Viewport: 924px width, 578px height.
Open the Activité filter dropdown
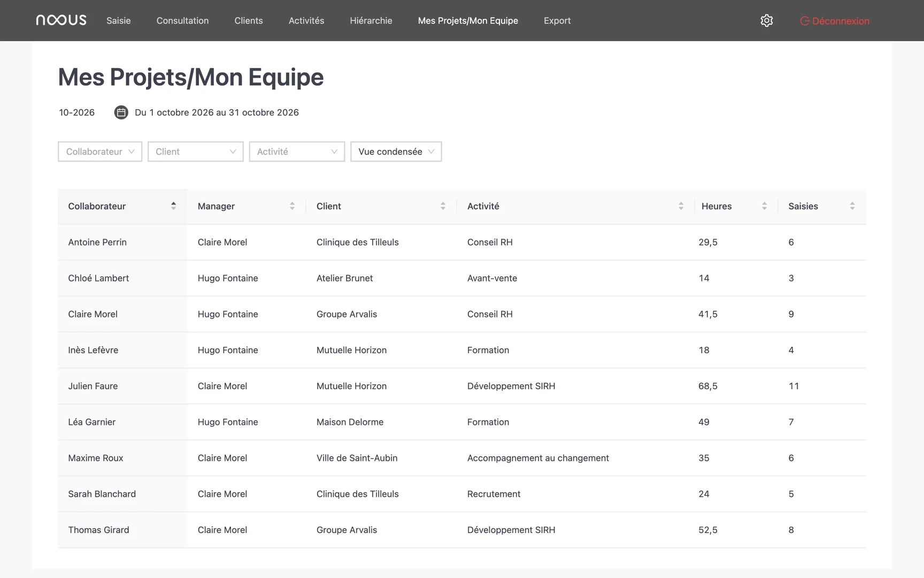click(x=297, y=151)
